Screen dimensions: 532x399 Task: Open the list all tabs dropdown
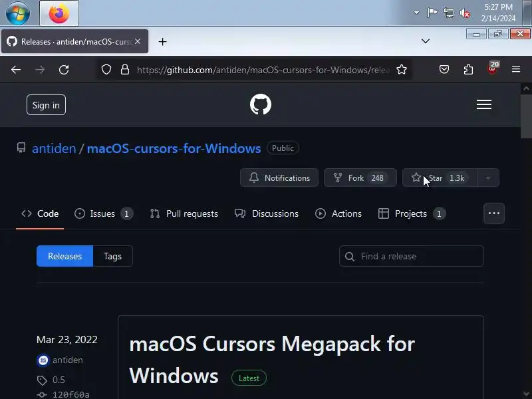[x=425, y=41]
